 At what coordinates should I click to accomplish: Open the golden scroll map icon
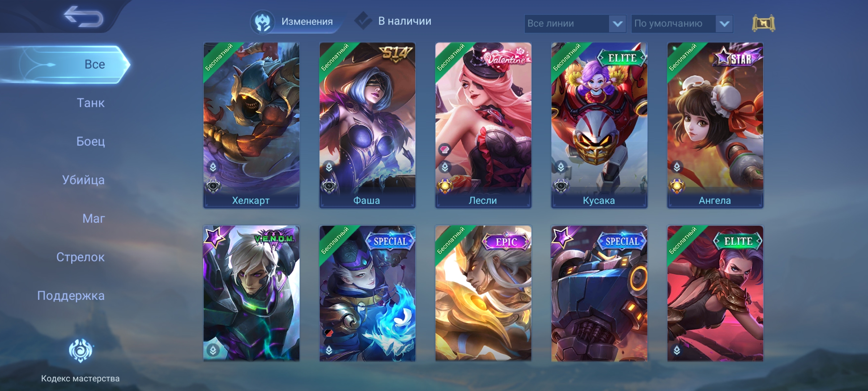pos(763,24)
